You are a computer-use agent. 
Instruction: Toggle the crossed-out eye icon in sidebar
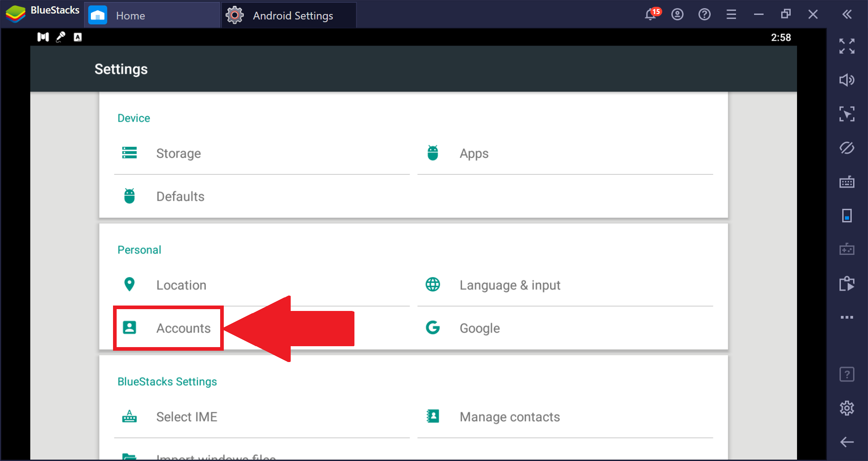pos(847,148)
